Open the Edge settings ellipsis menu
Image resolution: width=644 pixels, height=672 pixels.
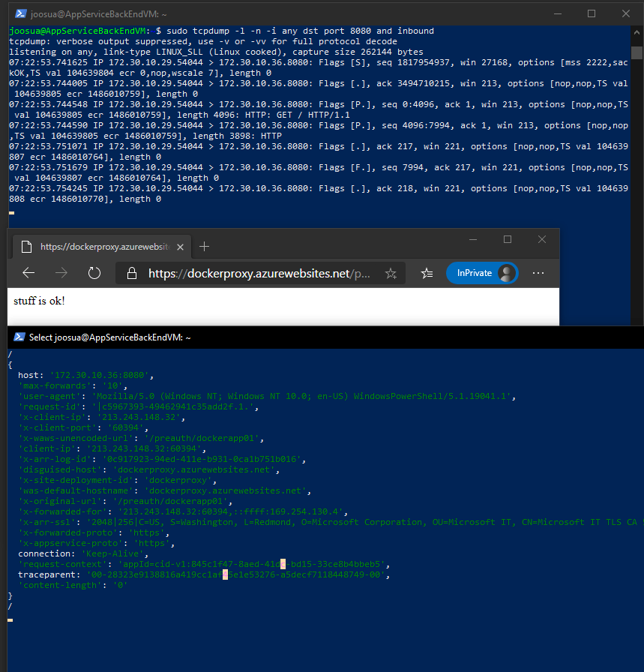tap(538, 274)
